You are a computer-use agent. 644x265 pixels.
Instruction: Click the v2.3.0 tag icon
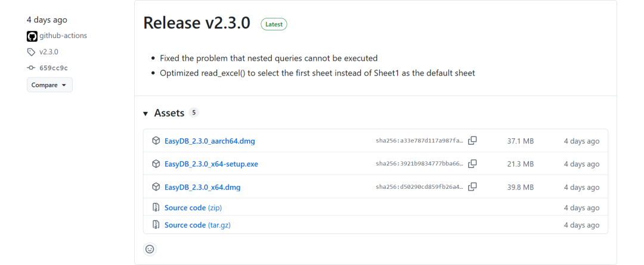click(32, 52)
